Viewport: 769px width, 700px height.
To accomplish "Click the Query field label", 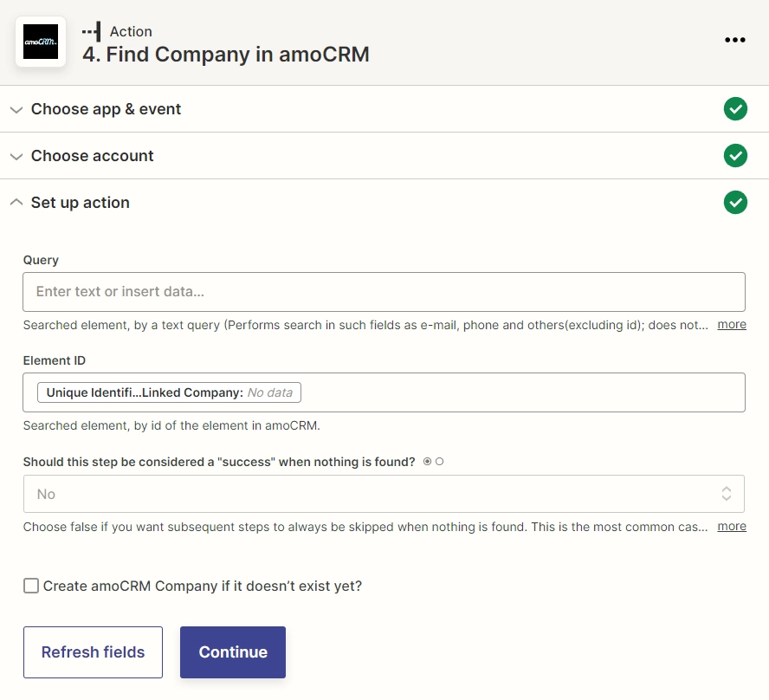I will 41,260.
